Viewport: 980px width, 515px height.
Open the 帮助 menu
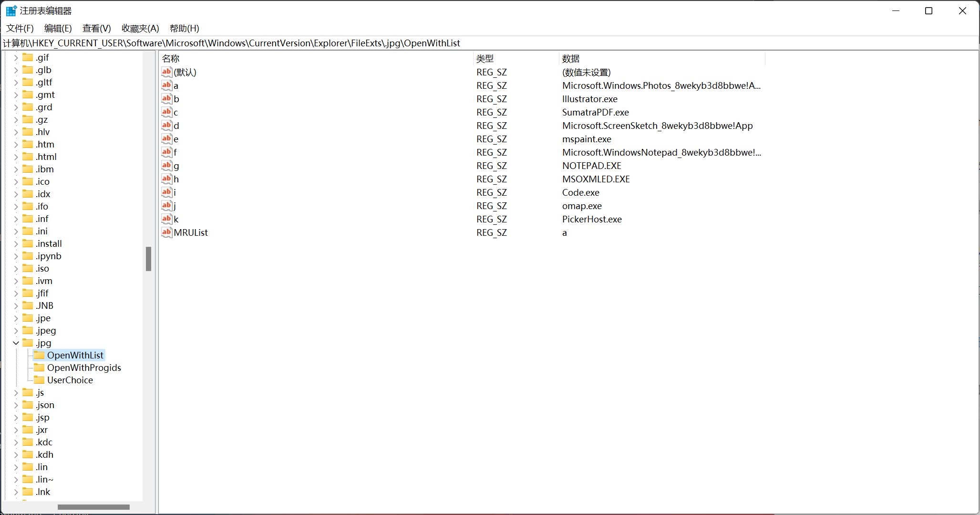coord(184,28)
